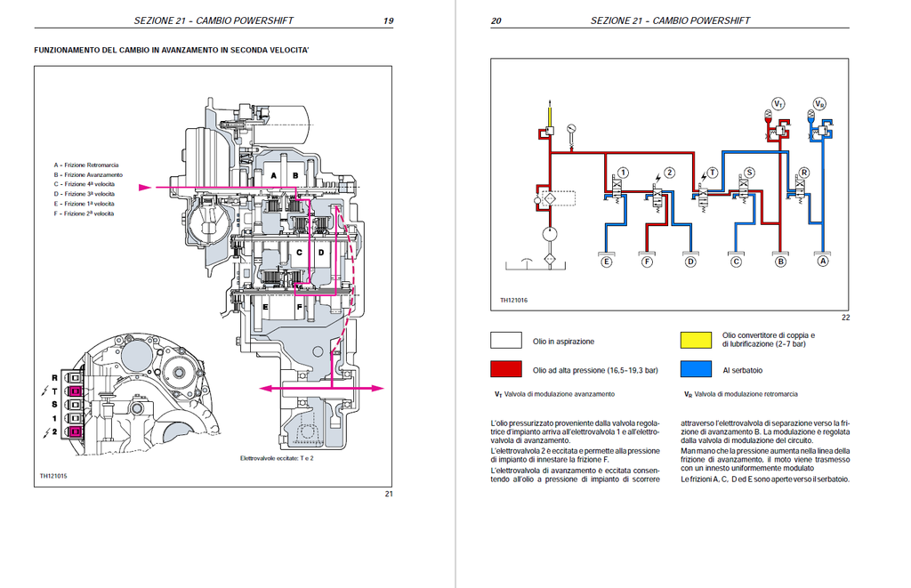Screen dimensions: 911x588
Task: Click the blue 'Al serbatoio' swatch
Action: point(696,369)
